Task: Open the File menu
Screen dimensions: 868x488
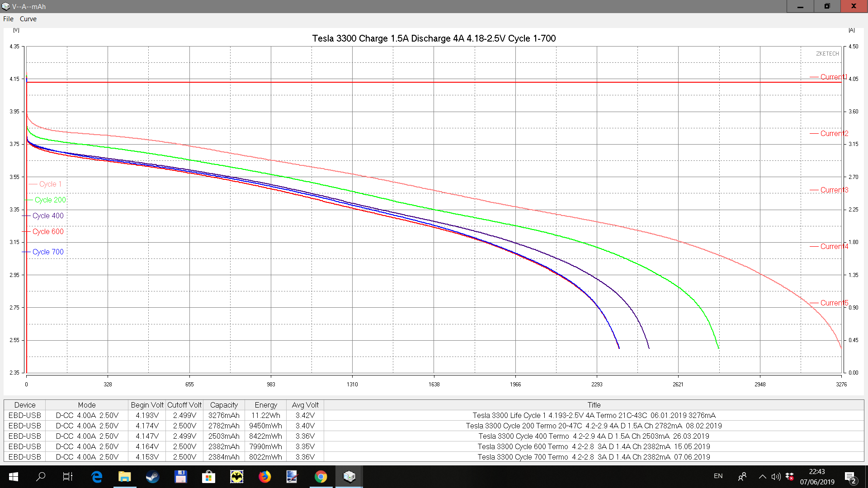Action: coord(8,19)
